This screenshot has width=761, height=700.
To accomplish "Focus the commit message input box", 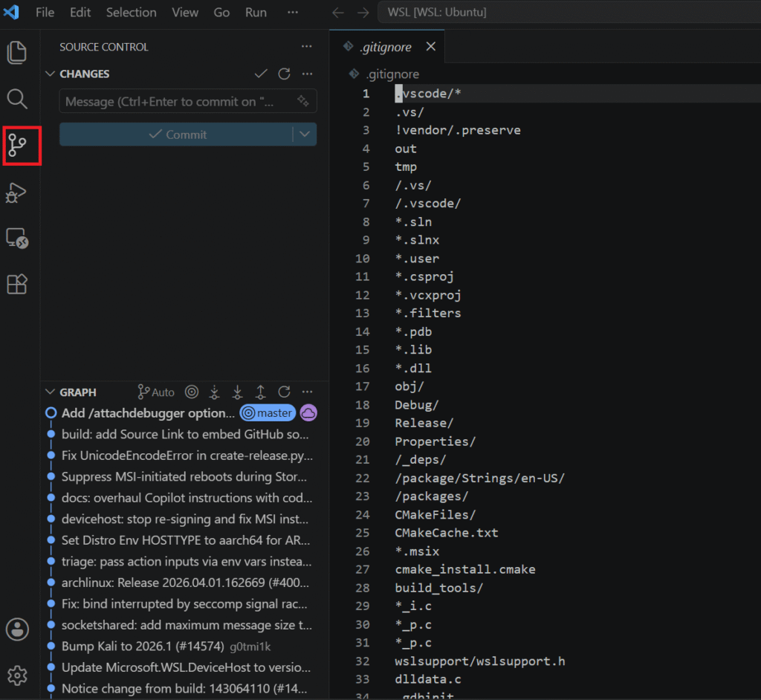I will click(188, 101).
